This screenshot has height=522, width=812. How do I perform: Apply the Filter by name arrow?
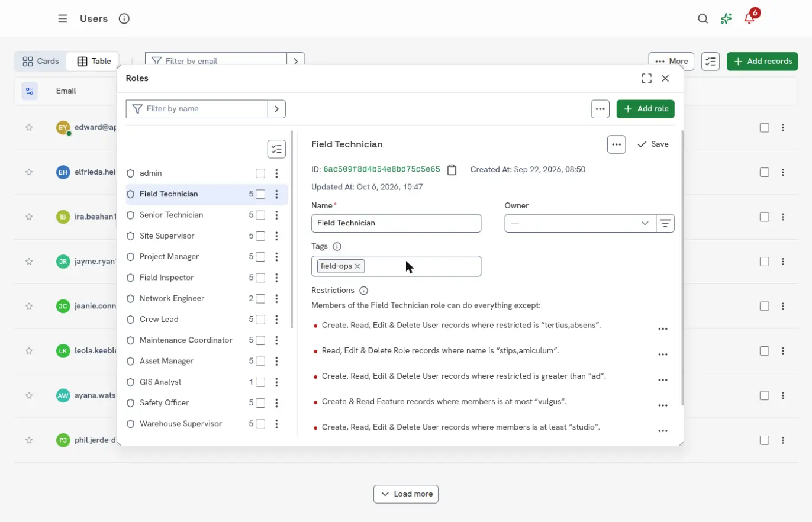coord(276,109)
